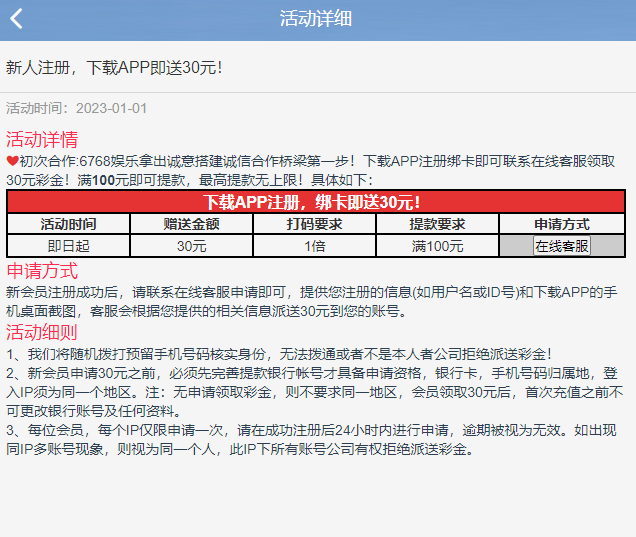This screenshot has height=537, width=636.
Task: Click the red heart icon before 初次合作
Action: 12,160
